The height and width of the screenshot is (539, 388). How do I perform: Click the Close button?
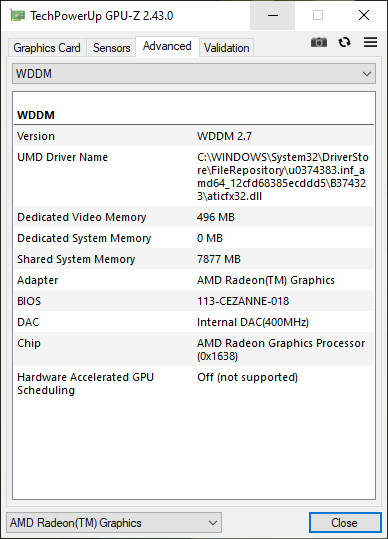tap(345, 523)
